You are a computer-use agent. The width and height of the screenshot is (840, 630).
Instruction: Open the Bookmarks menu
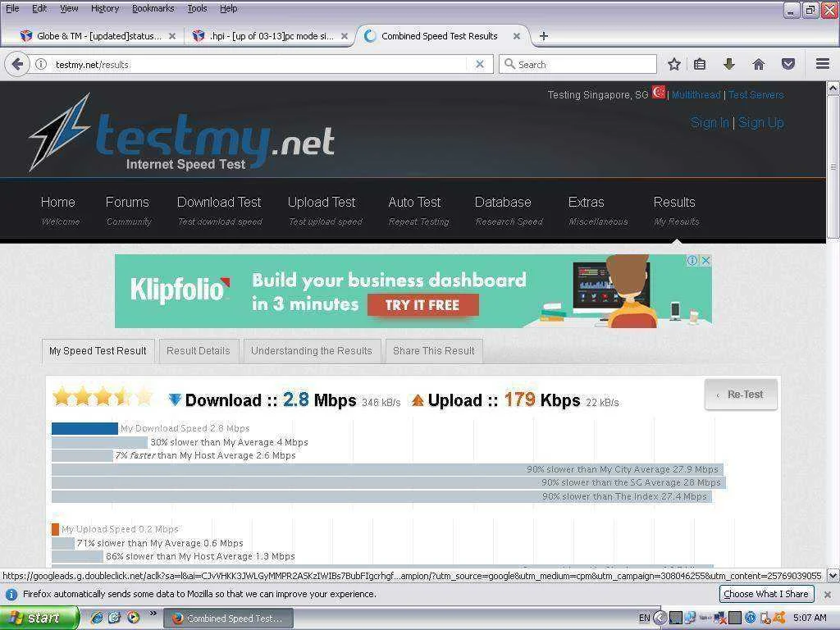[153, 8]
